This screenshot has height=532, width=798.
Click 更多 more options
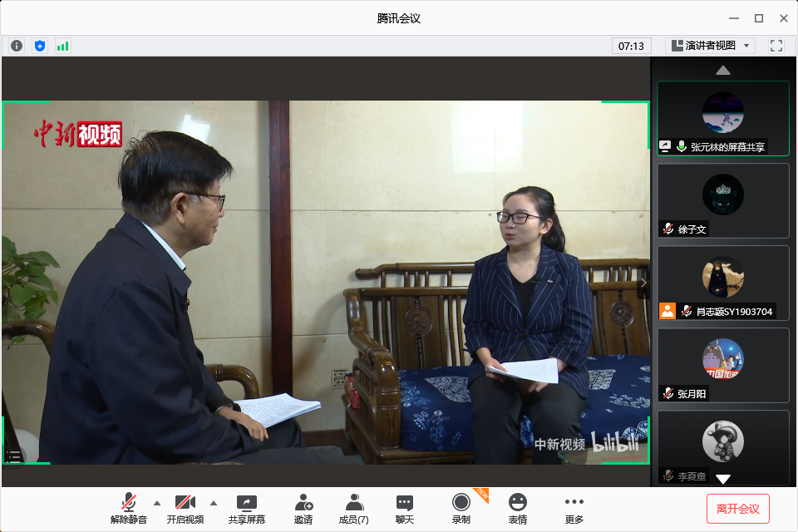[574, 508]
